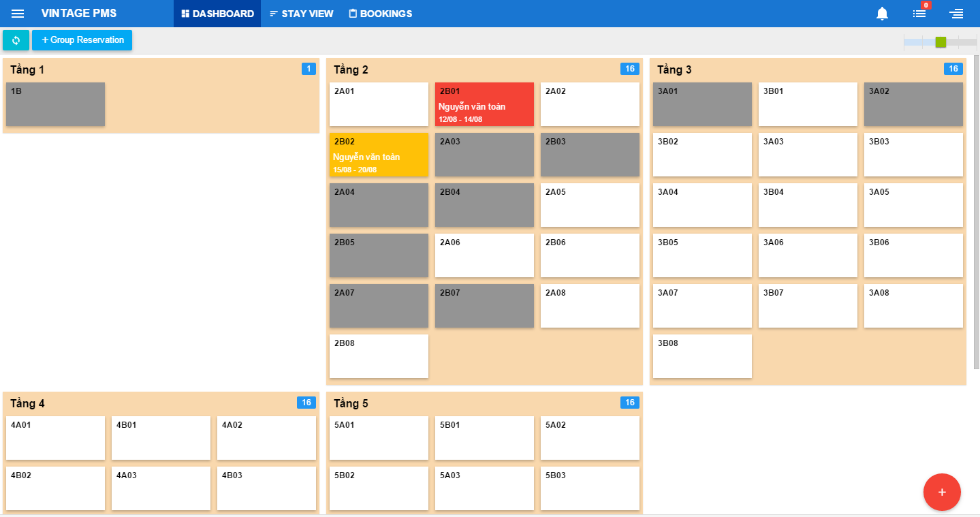Open the Bookings tab
The height and width of the screenshot is (517, 980).
coord(380,14)
